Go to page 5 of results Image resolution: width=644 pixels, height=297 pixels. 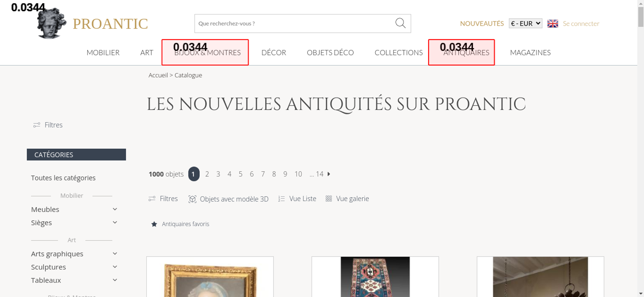click(x=241, y=174)
